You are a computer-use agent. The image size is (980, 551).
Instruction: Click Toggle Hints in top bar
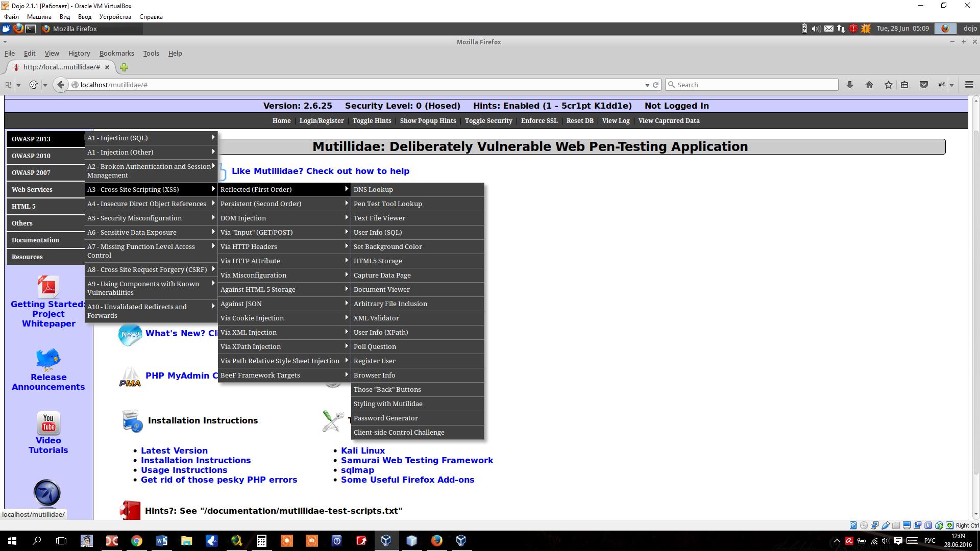pos(372,121)
